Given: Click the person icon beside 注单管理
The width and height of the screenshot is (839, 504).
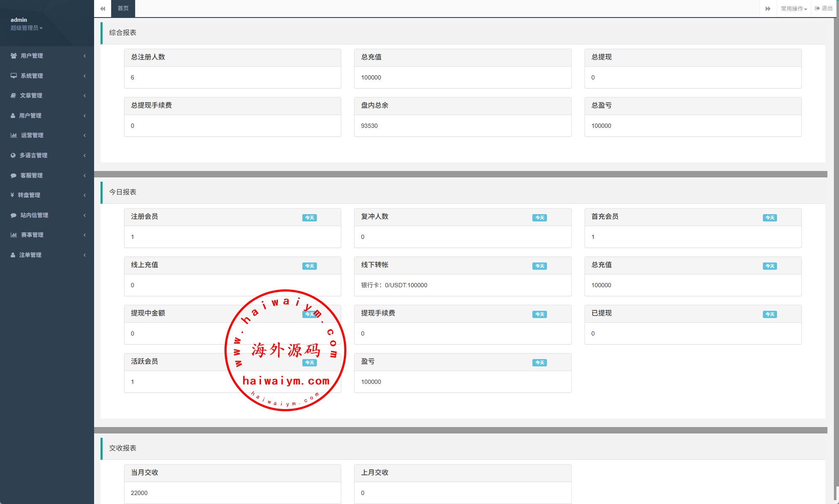Looking at the screenshot, I should pyautogui.click(x=13, y=255).
